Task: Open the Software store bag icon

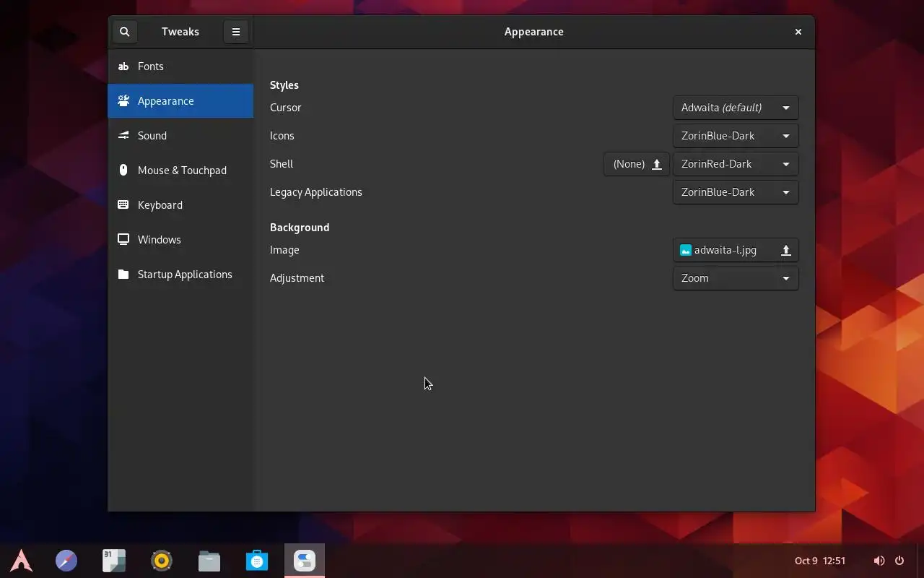Action: point(257,561)
